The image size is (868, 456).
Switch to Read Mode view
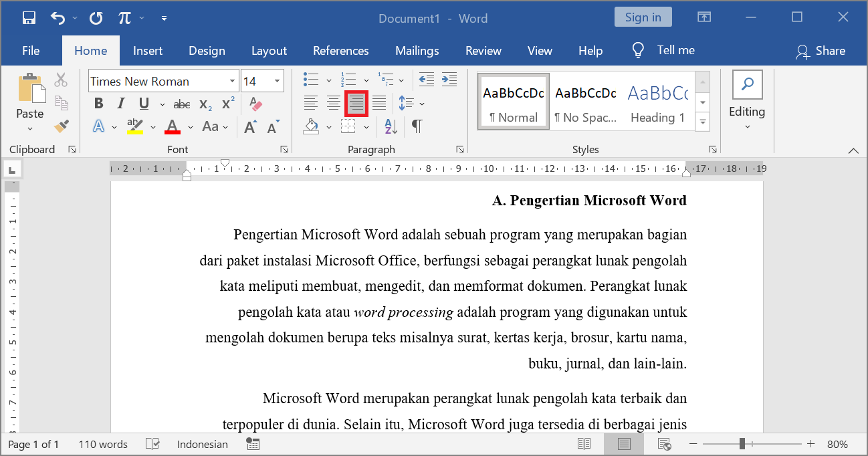coord(584,444)
